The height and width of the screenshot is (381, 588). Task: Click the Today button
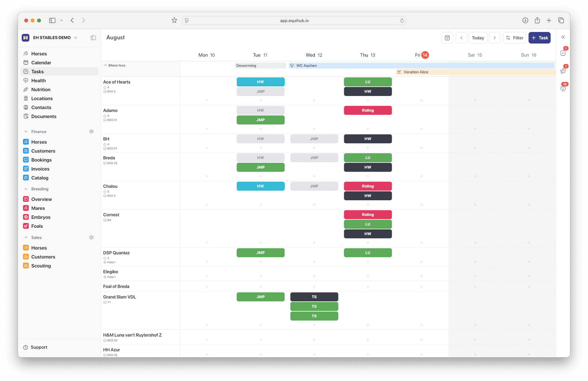point(478,38)
